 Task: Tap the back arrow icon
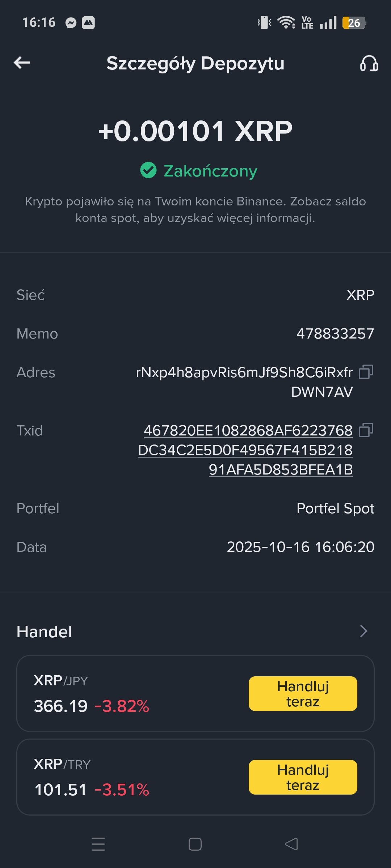[22, 63]
